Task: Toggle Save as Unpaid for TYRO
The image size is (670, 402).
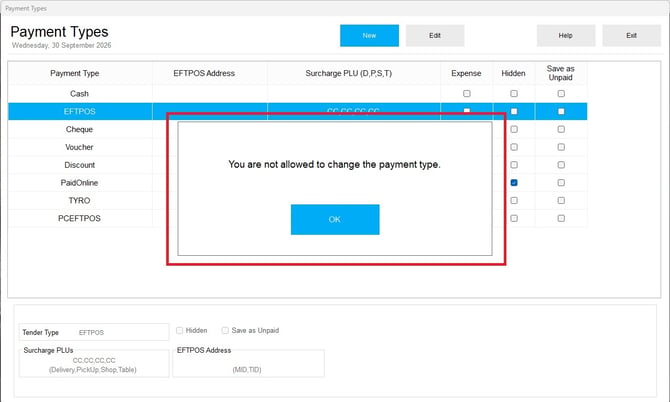Action: (561, 200)
